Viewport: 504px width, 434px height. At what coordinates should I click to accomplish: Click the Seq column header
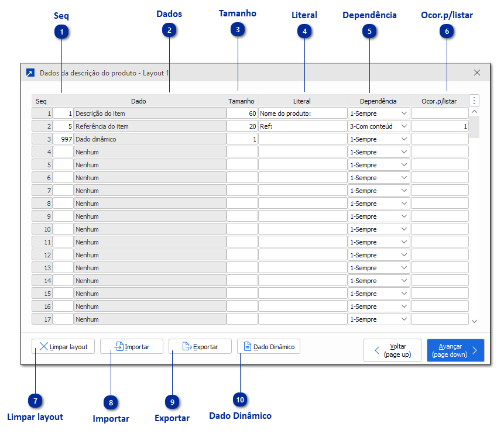(41, 101)
